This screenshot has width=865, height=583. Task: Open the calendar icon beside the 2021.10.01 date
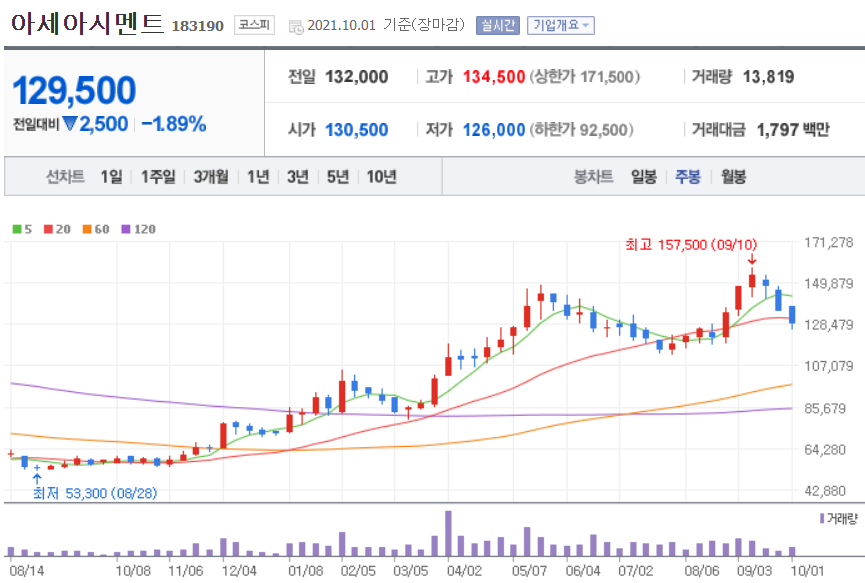pyautogui.click(x=294, y=28)
